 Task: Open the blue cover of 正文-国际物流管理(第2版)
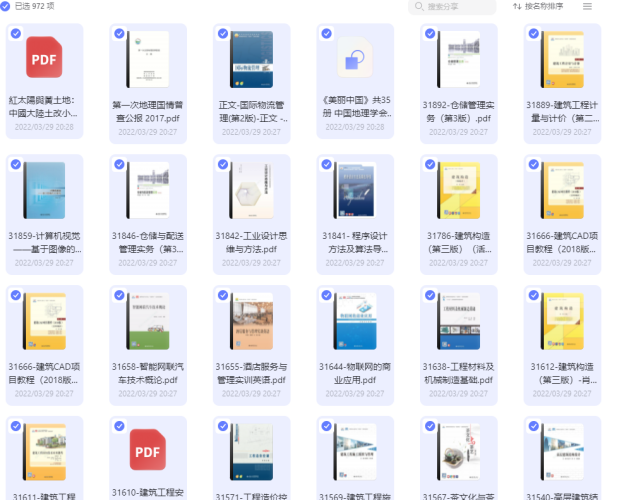click(x=251, y=60)
